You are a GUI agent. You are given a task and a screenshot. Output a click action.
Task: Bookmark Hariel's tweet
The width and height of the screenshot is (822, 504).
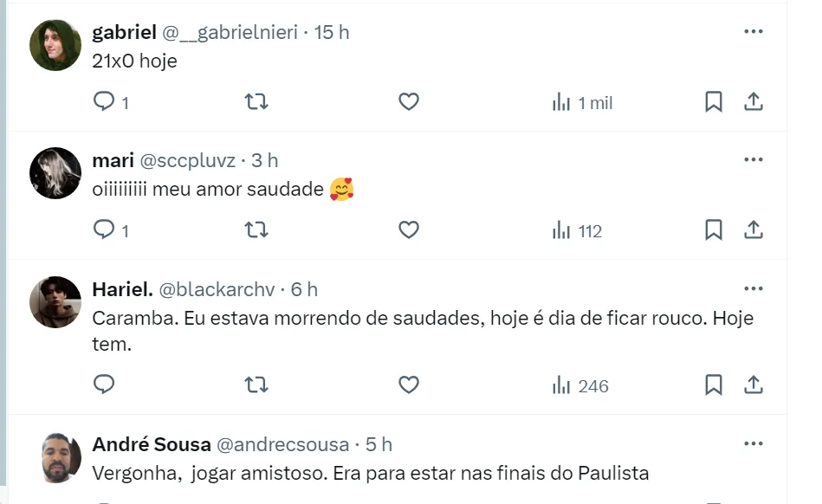714,384
